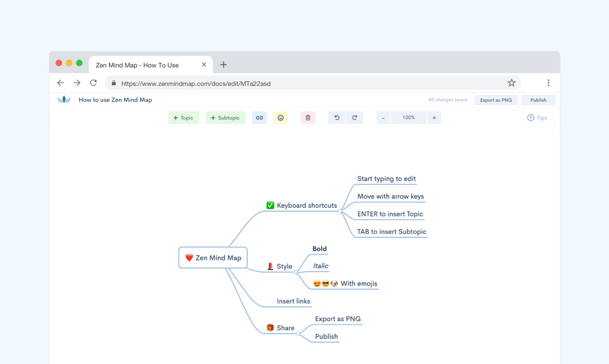The height and width of the screenshot is (364, 609).
Task: Reload the page using the refresh icon
Action: [93, 82]
